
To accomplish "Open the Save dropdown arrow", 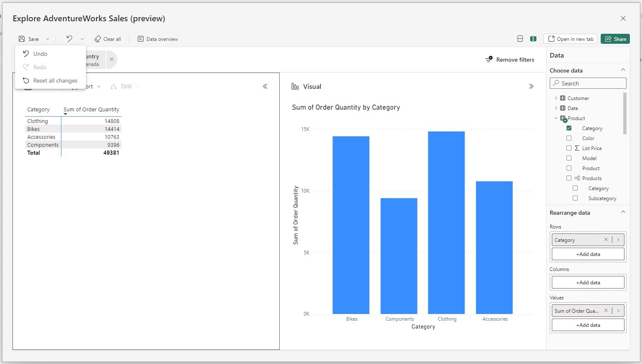I will [48, 39].
